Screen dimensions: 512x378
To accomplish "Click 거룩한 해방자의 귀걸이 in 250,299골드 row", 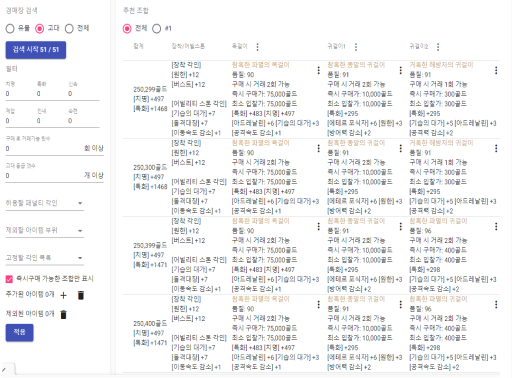I will (441, 65).
